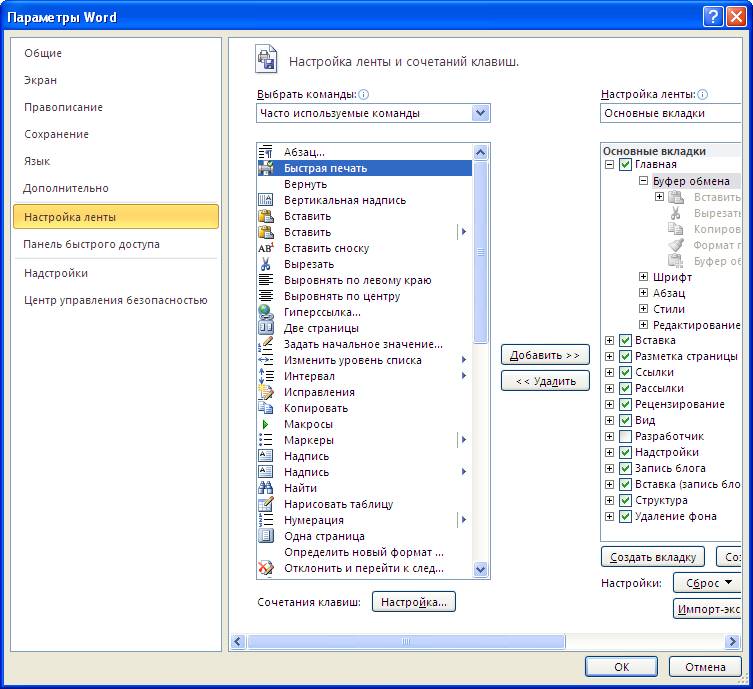The image size is (753, 689).
Task: Click the question mark help icon in the title bar
Action: tap(713, 17)
